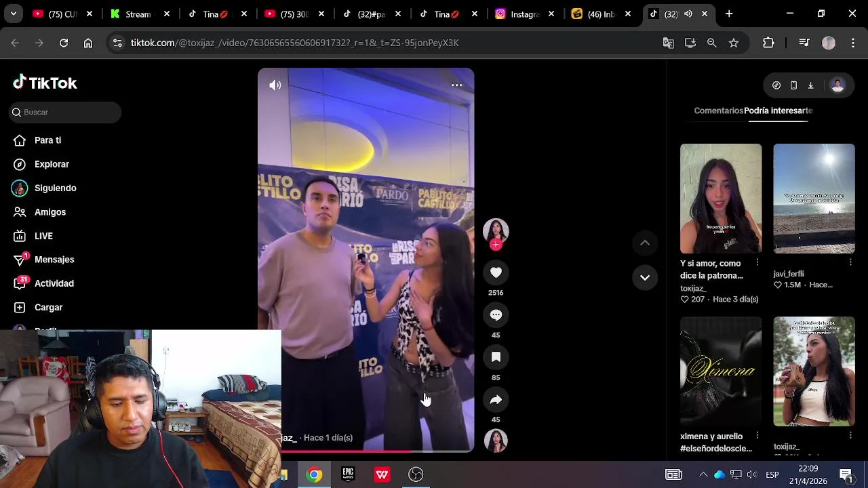Go to previous video with up arrow
868x488 pixels.
tap(645, 243)
